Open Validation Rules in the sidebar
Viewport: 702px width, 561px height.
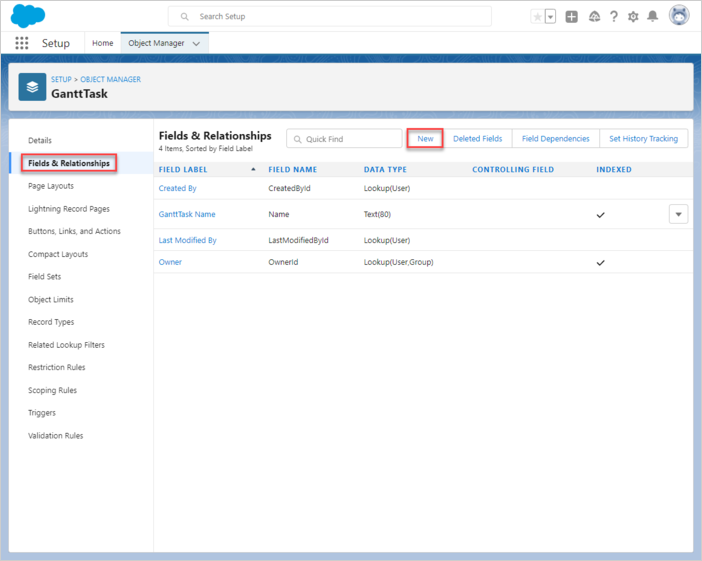tap(56, 436)
